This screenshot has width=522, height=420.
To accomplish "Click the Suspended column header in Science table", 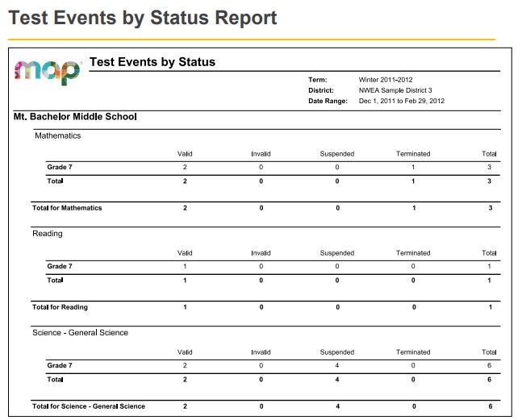I will coord(337,351).
